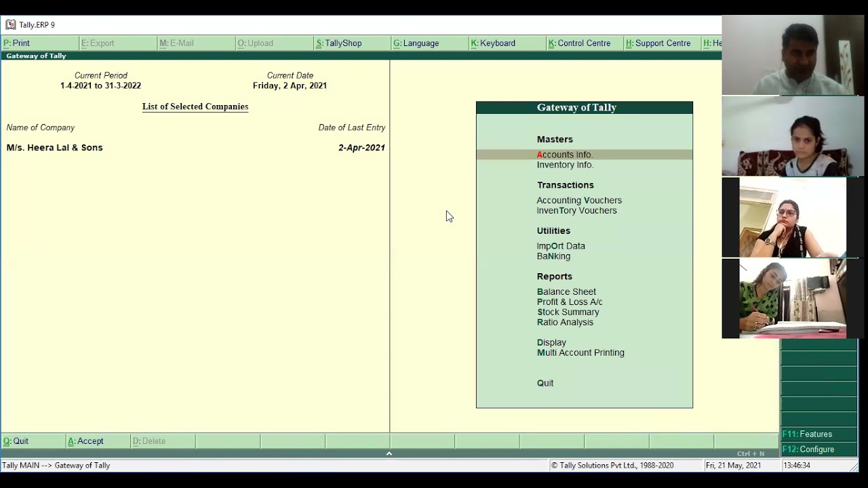Select company M/s. Heera Lal & Sons
The image size is (868, 488).
pos(54,148)
